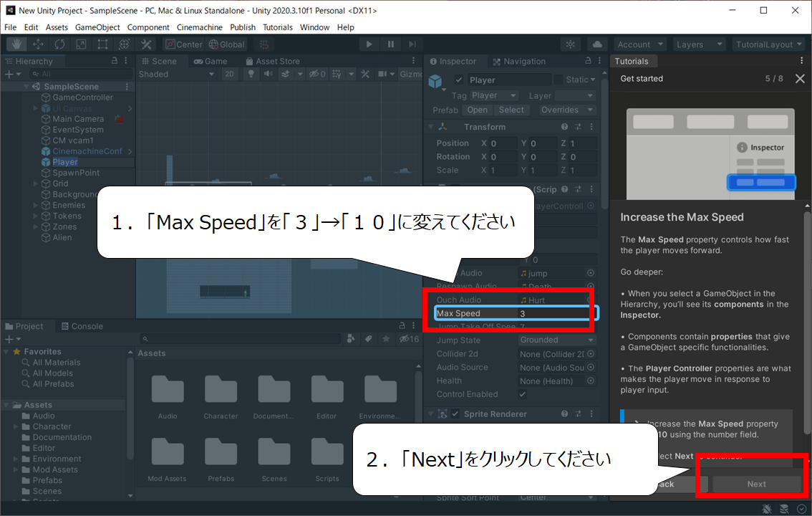Open object picker for Health field
The height and width of the screenshot is (516, 812).
click(x=590, y=381)
